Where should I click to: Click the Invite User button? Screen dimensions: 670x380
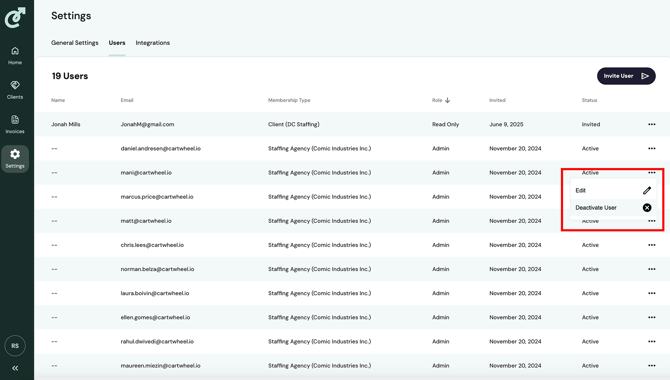point(626,76)
